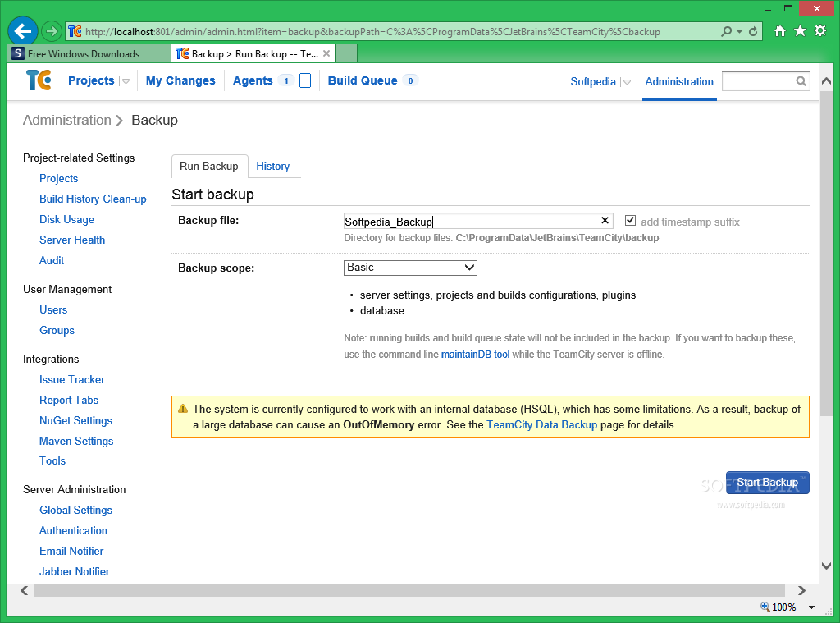Expand the Softpedia user menu arrow
Viewport: 840px width, 623px height.
(627, 82)
